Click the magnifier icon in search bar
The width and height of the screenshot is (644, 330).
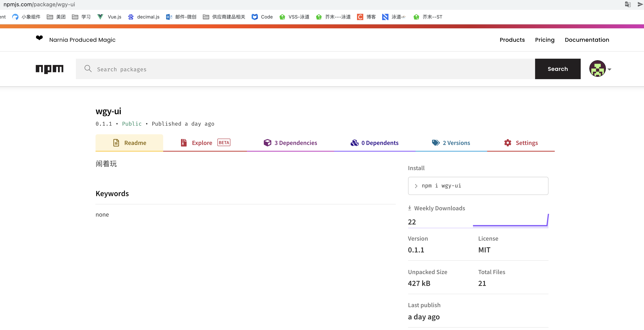point(88,69)
